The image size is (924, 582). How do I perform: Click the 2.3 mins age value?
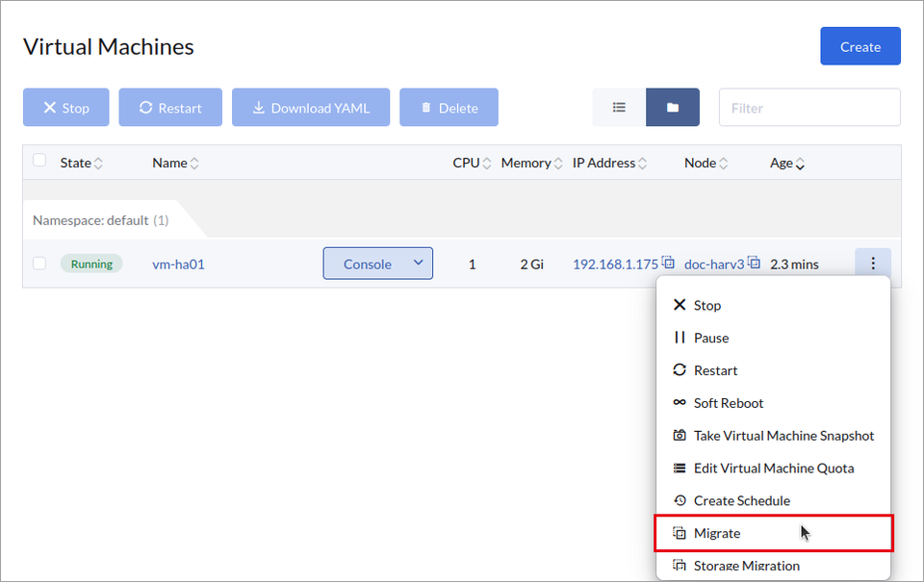coord(794,265)
